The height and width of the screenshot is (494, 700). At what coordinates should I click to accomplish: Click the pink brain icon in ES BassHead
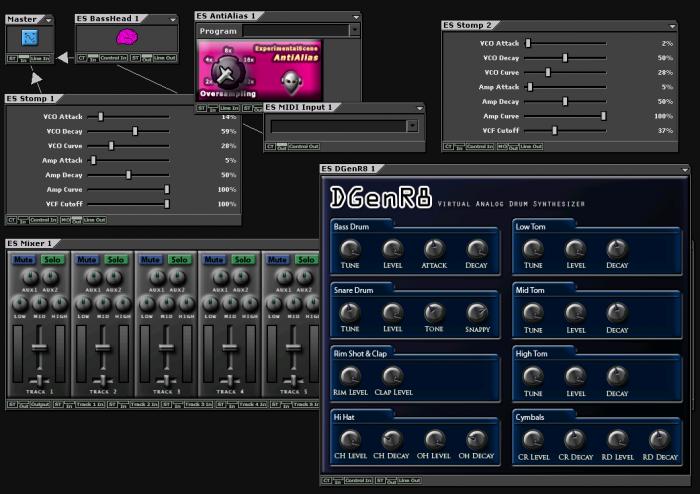pos(127,38)
